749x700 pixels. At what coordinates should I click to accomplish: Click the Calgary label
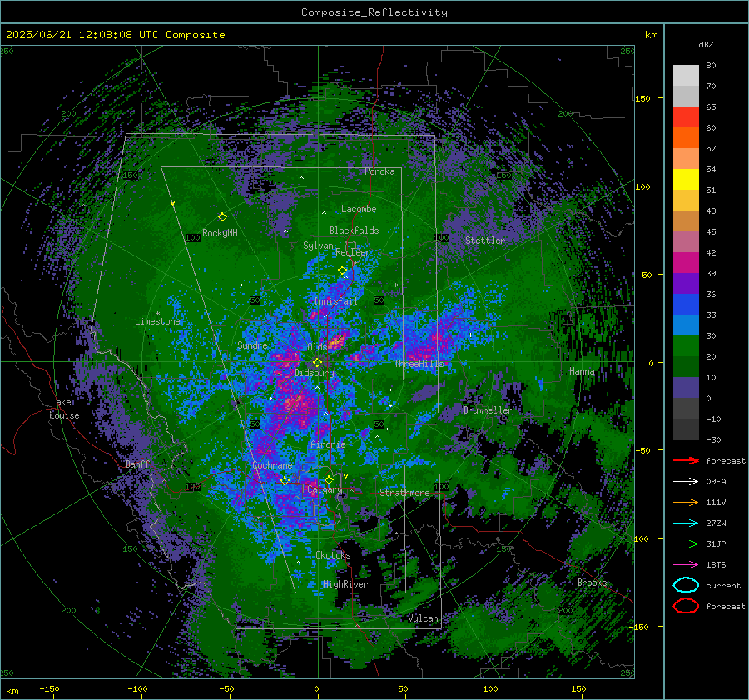pyautogui.click(x=325, y=489)
